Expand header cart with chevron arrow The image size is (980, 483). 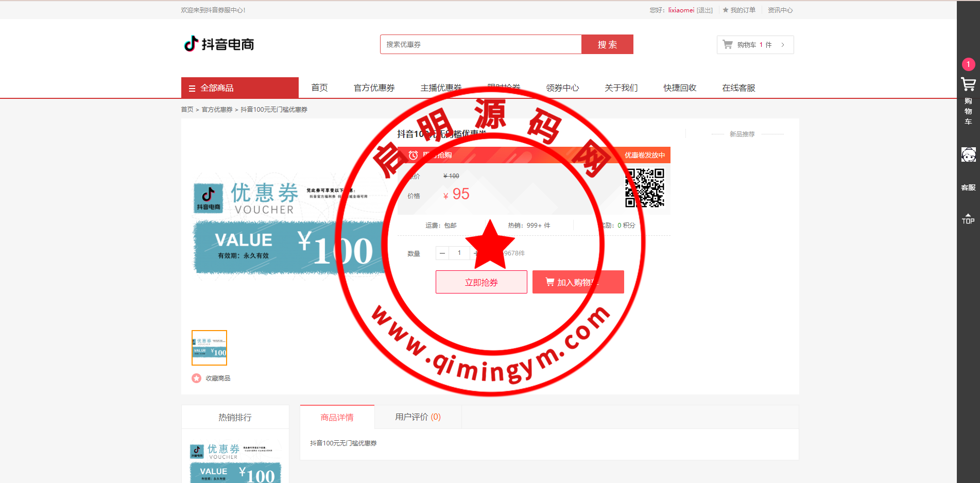pos(783,45)
